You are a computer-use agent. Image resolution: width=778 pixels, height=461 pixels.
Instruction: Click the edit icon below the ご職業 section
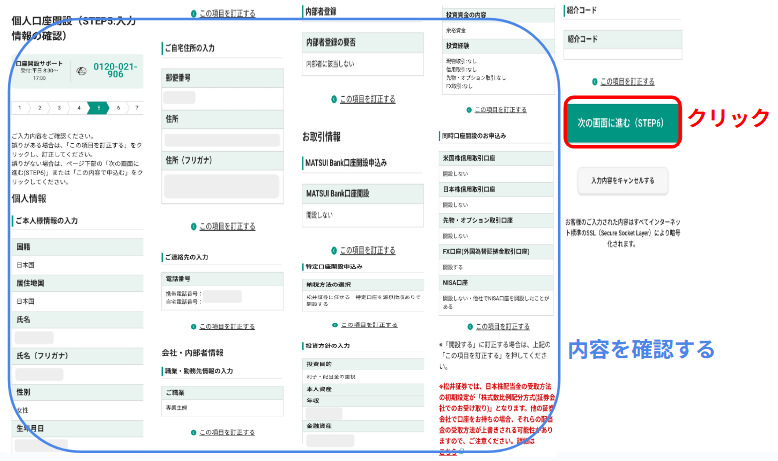pyautogui.click(x=192, y=432)
